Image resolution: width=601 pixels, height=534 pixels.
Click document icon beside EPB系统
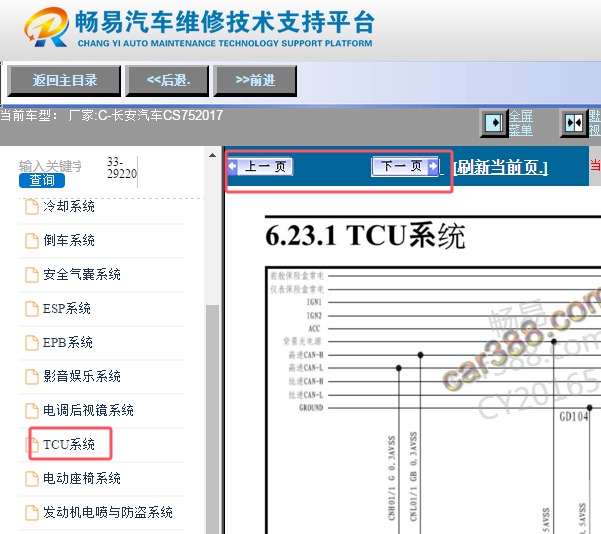32,343
